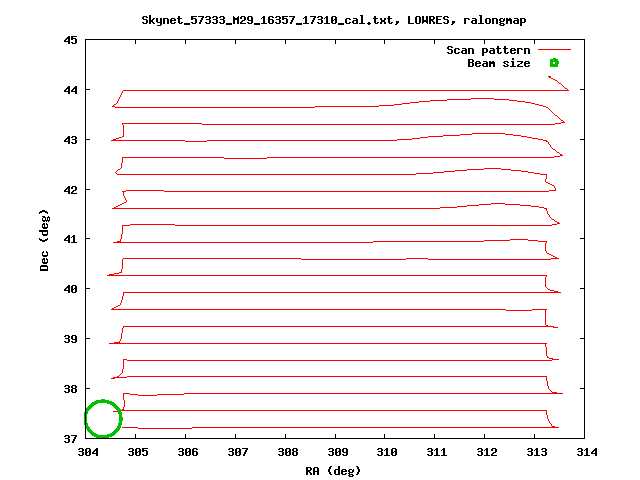Click the 'Scan pattern' legend label
The width and height of the screenshot is (640, 480).
tap(488, 50)
